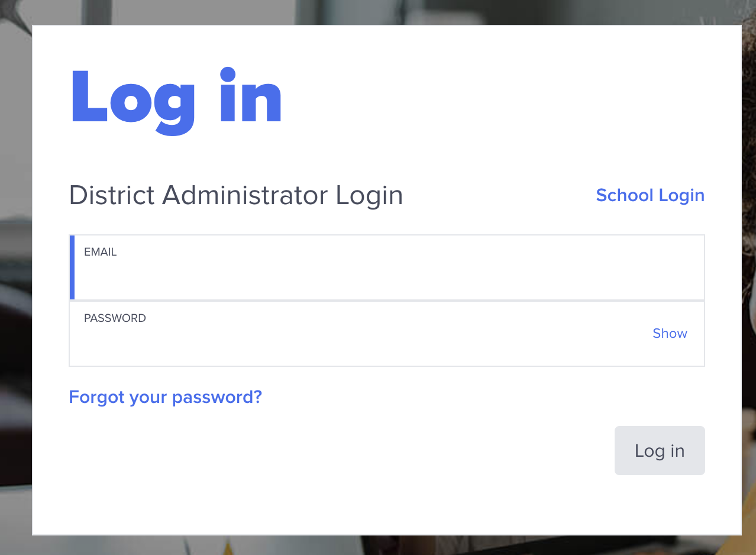Open the Forgot your password? link

[165, 397]
